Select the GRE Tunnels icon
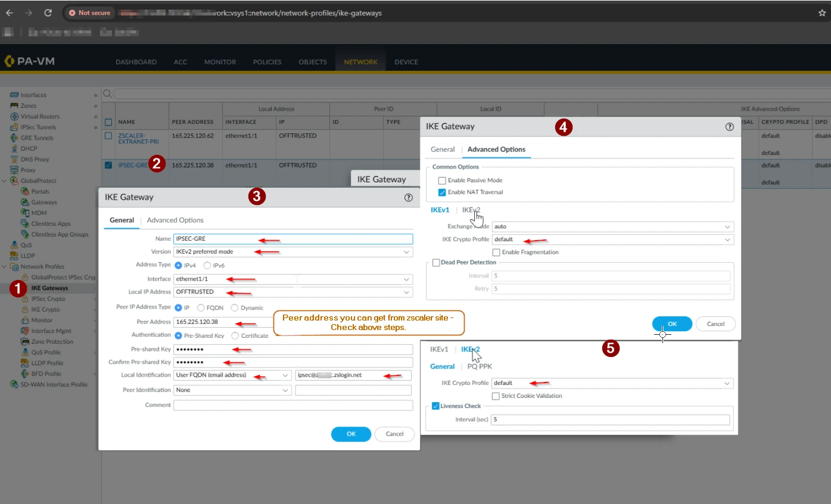This screenshot has height=504, width=831. (x=14, y=138)
